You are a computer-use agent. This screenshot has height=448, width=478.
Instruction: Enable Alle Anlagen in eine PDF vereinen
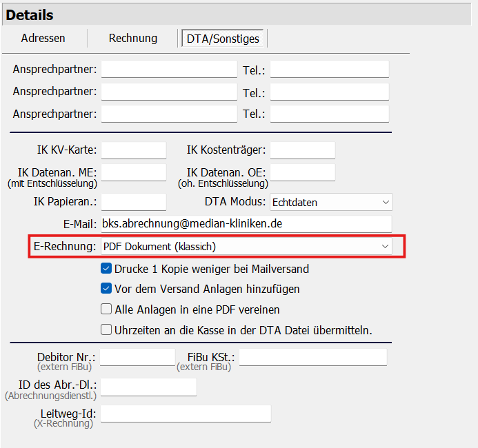(x=106, y=309)
